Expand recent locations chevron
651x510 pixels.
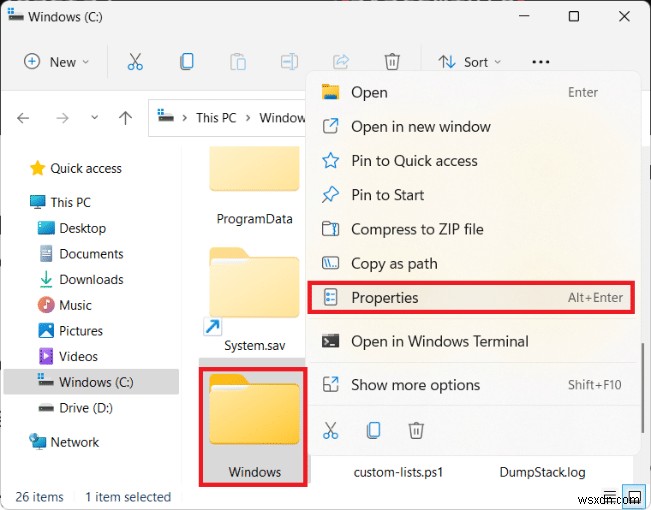pyautogui.click(x=95, y=118)
